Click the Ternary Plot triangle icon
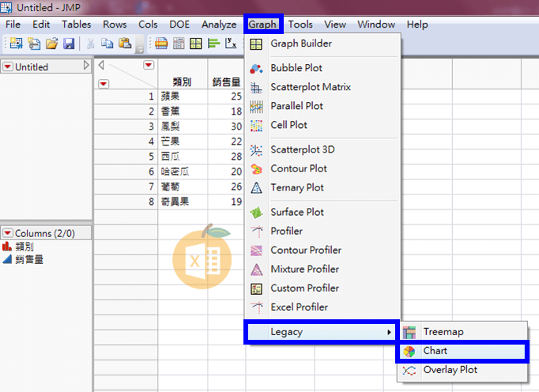The image size is (539, 392). click(256, 188)
